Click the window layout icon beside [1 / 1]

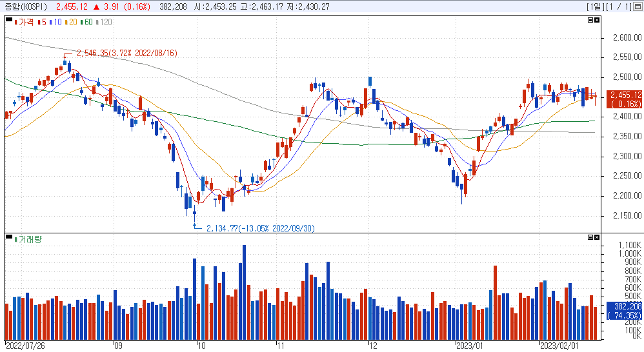click(638, 6)
